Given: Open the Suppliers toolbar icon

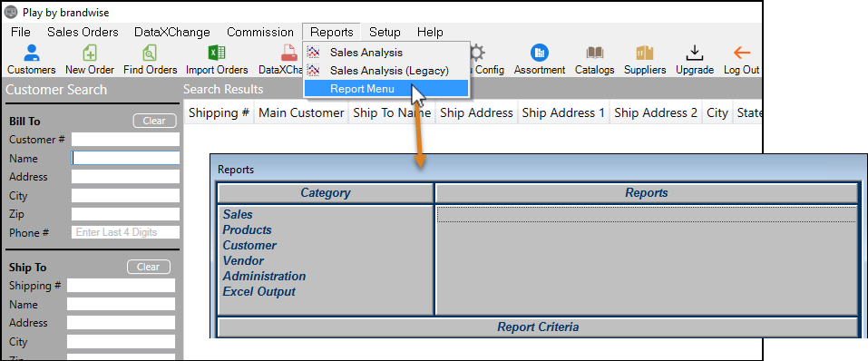Looking at the screenshot, I should tap(645, 53).
